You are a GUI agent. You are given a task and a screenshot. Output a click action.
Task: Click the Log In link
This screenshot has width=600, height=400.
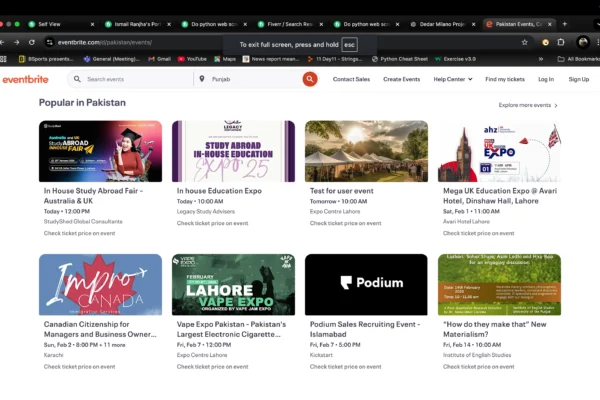coord(546,79)
